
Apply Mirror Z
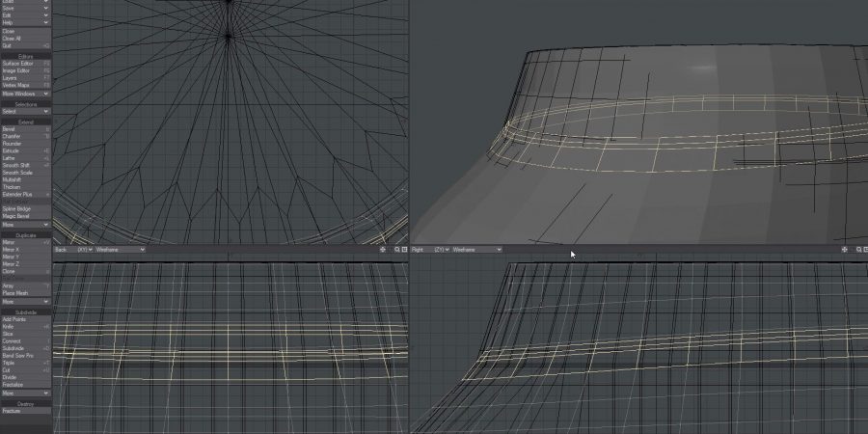pyautogui.click(x=25, y=264)
